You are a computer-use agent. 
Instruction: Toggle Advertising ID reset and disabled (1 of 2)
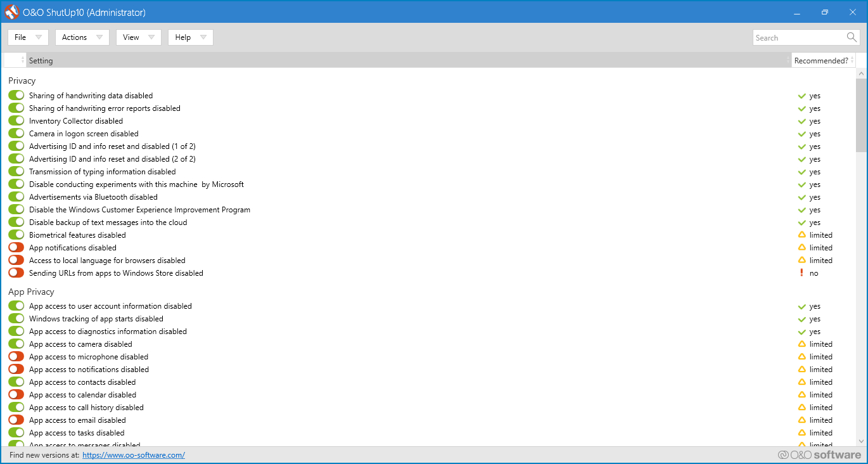point(16,146)
